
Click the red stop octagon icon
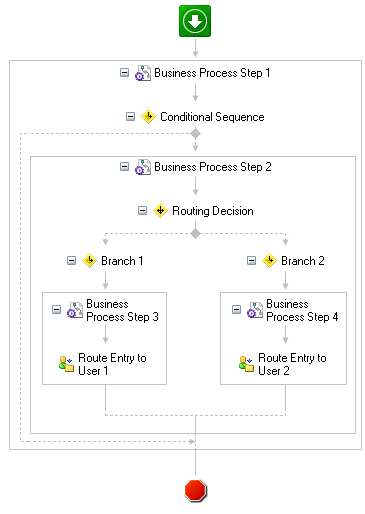[196, 490]
